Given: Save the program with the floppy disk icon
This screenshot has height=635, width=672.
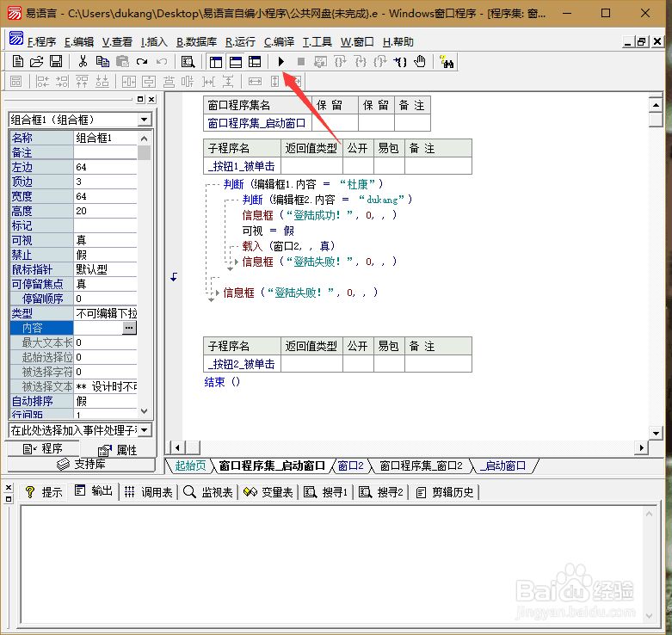Looking at the screenshot, I should [56, 62].
